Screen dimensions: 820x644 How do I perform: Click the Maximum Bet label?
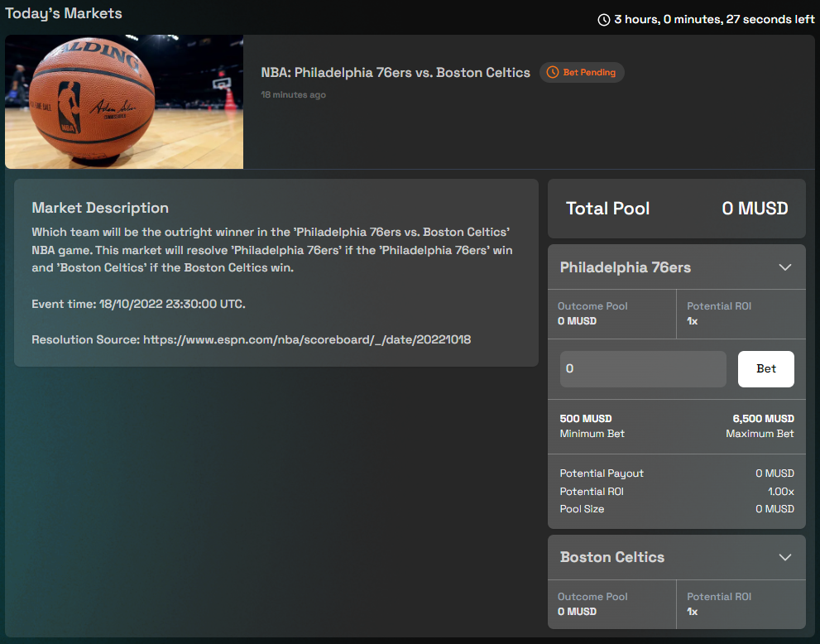coord(760,434)
